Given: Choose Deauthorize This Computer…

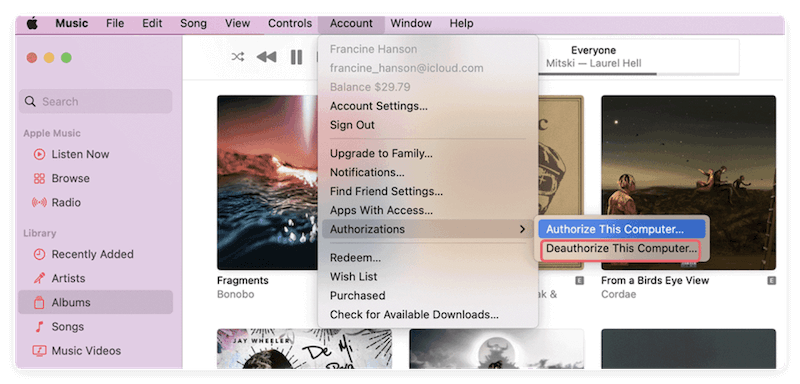Looking at the screenshot, I should pyautogui.click(x=621, y=249).
